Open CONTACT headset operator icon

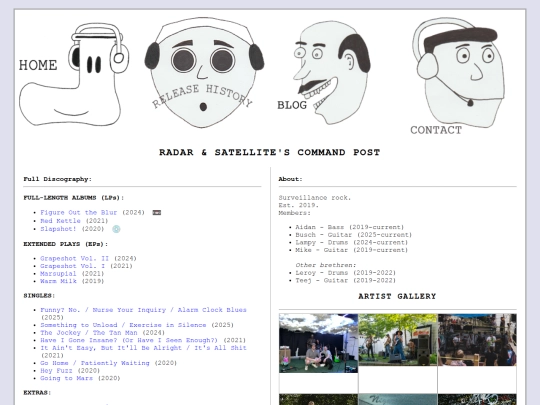[x=459, y=72]
